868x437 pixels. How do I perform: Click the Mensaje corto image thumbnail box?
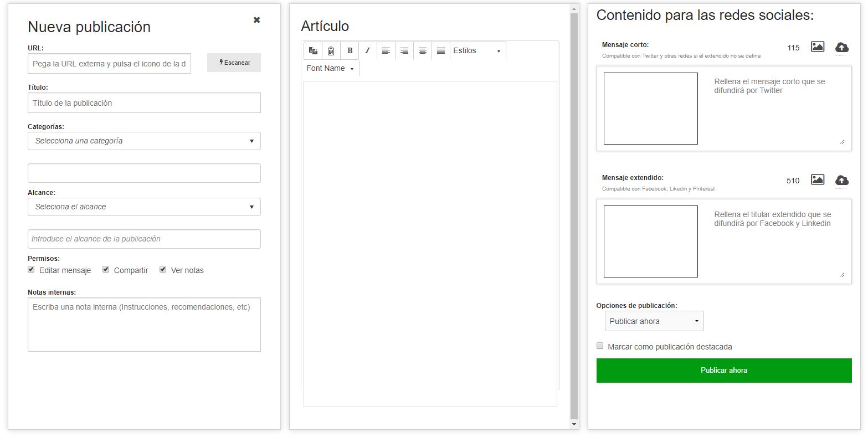(651, 109)
